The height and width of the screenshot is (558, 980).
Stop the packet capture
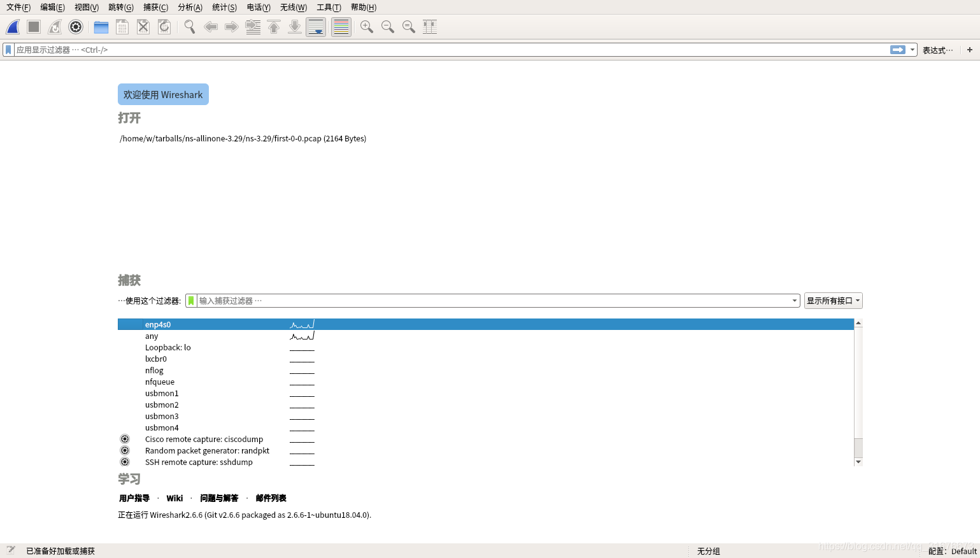(34, 27)
